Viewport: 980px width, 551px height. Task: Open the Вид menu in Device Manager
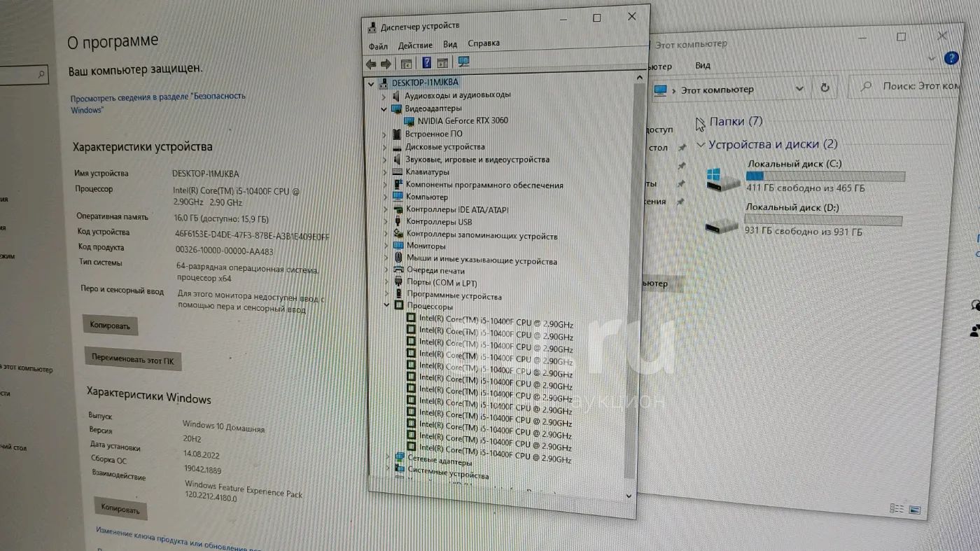click(x=450, y=44)
